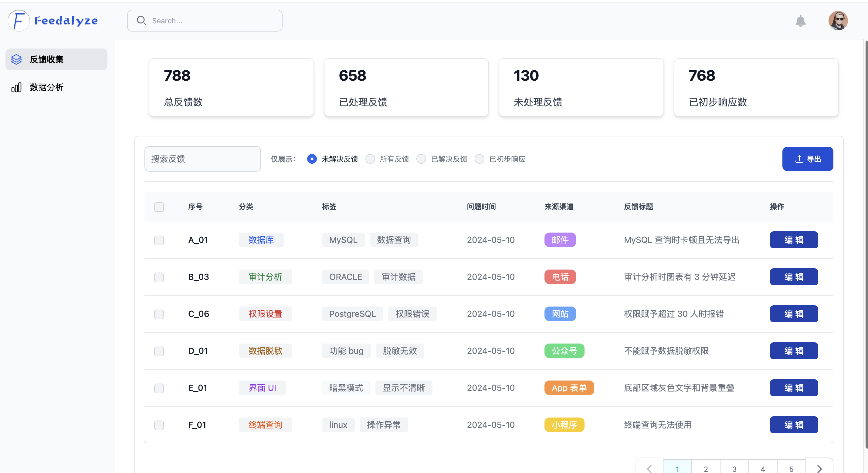Click the Feedalyze logo icon
This screenshot has height=473, width=868.
click(19, 21)
